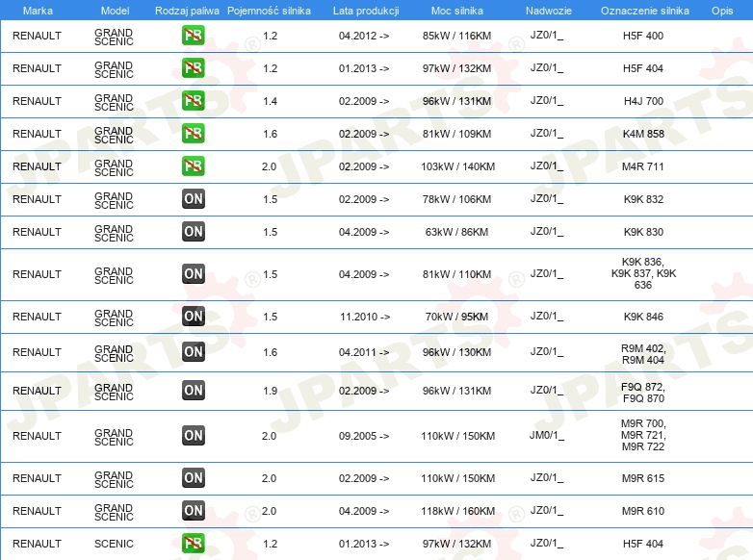The height and width of the screenshot is (560, 753).
Task: Click GRAND SCENIC model in K9K 846 row
Action: (x=114, y=318)
